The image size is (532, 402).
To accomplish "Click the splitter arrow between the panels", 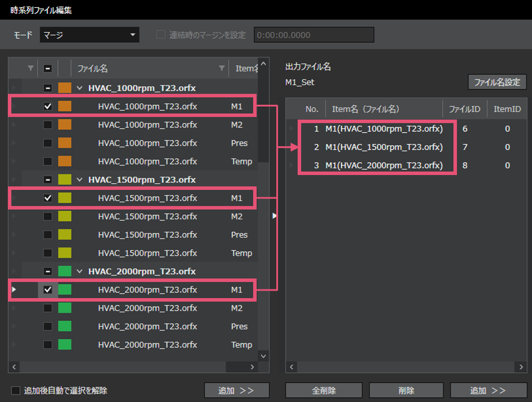I will pos(274,215).
